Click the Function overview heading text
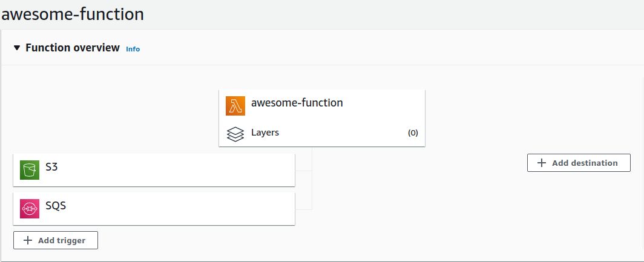The width and height of the screenshot is (644, 262). [73, 48]
